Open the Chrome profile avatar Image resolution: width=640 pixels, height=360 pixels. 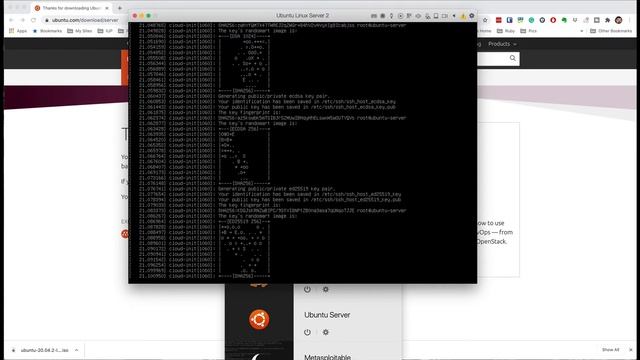[x=618, y=20]
